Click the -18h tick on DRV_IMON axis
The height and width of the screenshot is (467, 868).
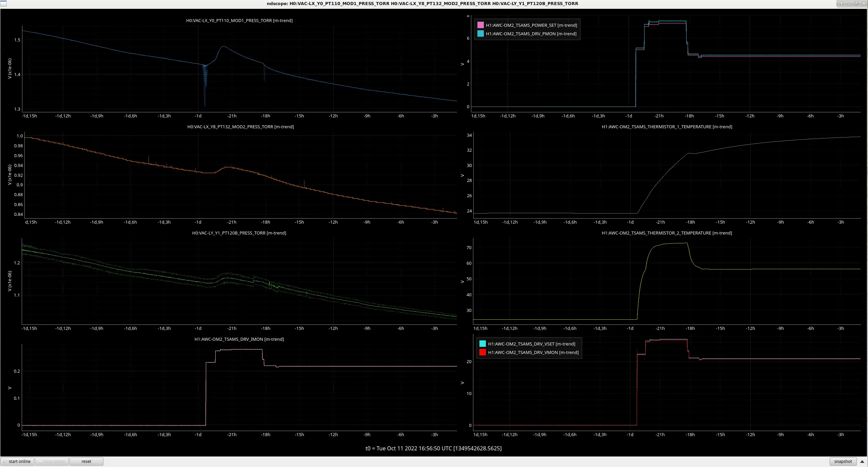coord(265,434)
